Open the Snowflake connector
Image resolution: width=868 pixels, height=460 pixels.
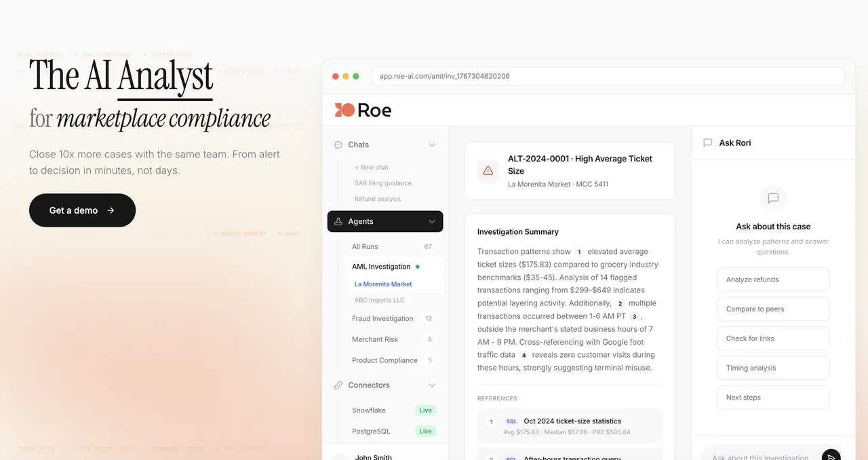[369, 410]
